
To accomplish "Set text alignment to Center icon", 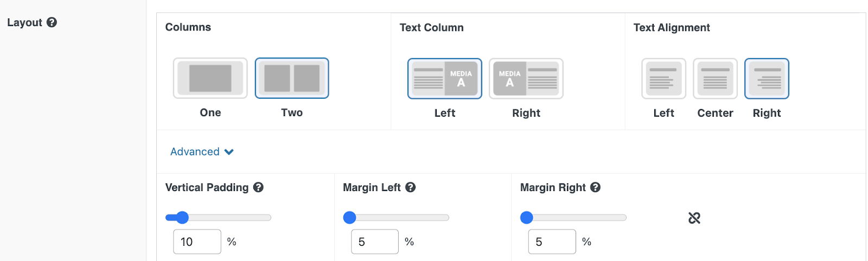I will coord(715,79).
